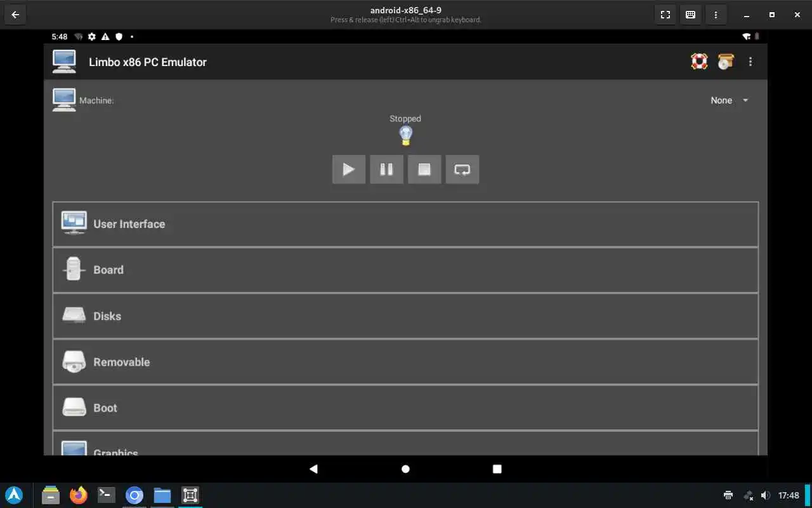Restart the virtual machine with reset button
Viewport: 812px width, 508px height.
click(462, 170)
